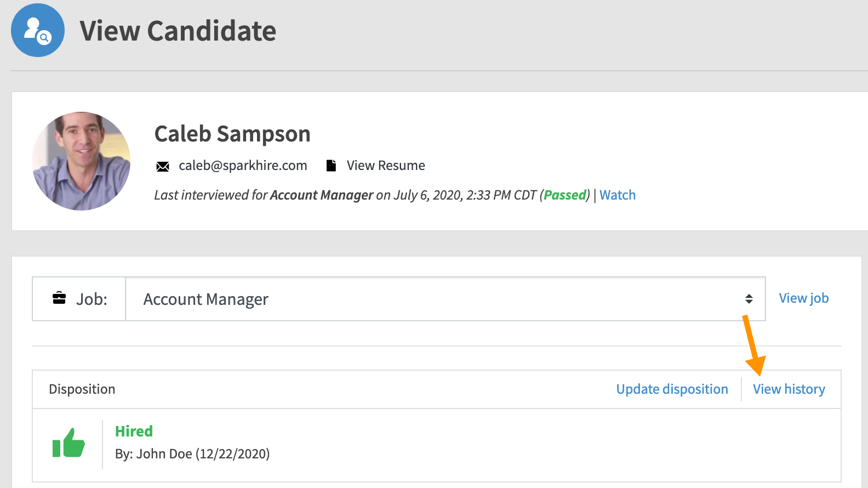Open the Account Manager job dropdown

tap(445, 299)
